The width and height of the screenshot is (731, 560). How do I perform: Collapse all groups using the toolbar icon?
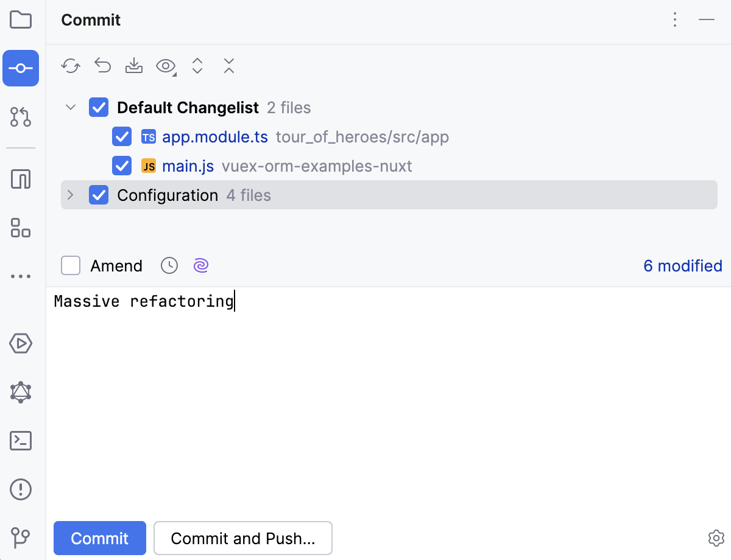tap(228, 66)
